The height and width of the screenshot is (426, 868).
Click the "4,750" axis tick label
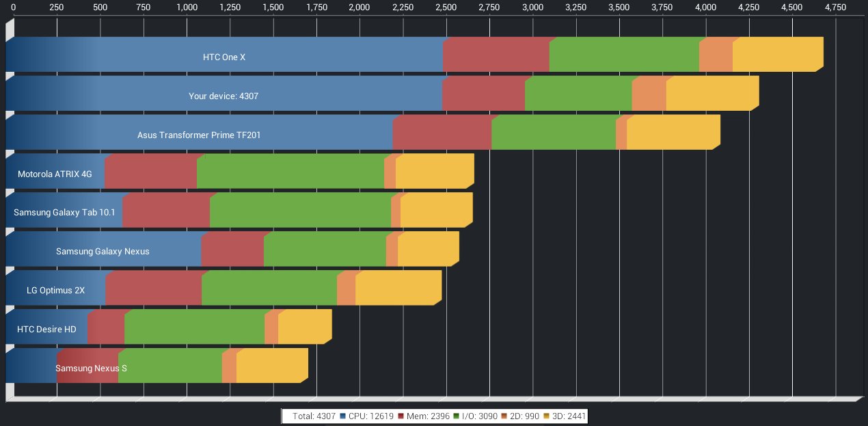click(x=835, y=7)
